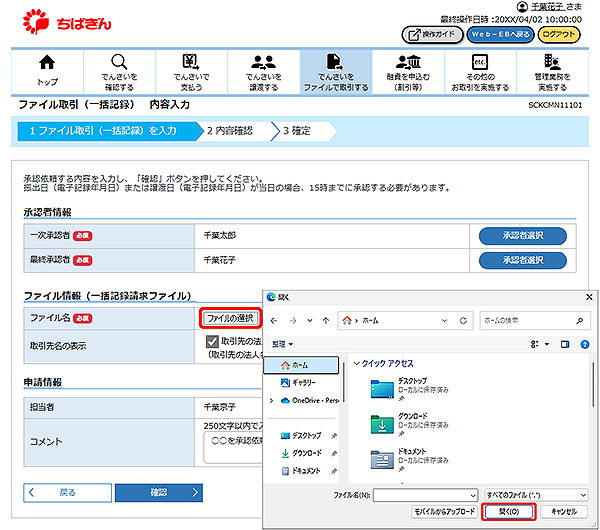Open 管理業務を実施する menu
The image size is (600, 530).
[x=552, y=72]
